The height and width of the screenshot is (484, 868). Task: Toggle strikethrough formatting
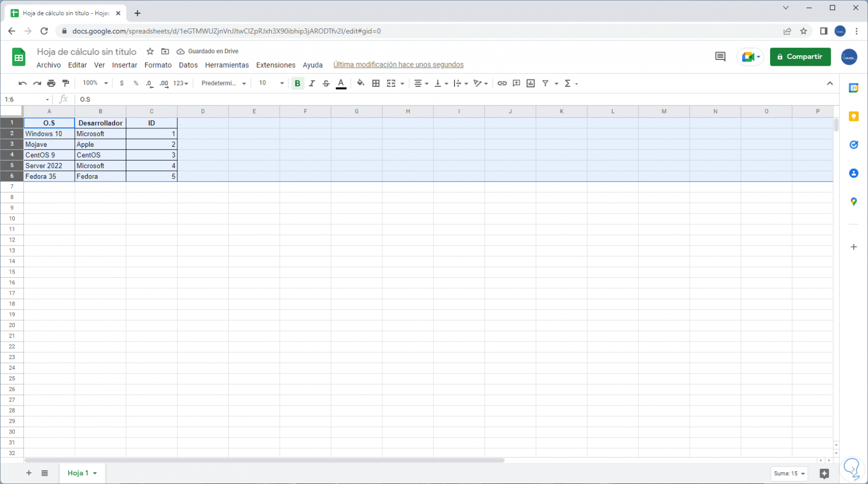326,83
